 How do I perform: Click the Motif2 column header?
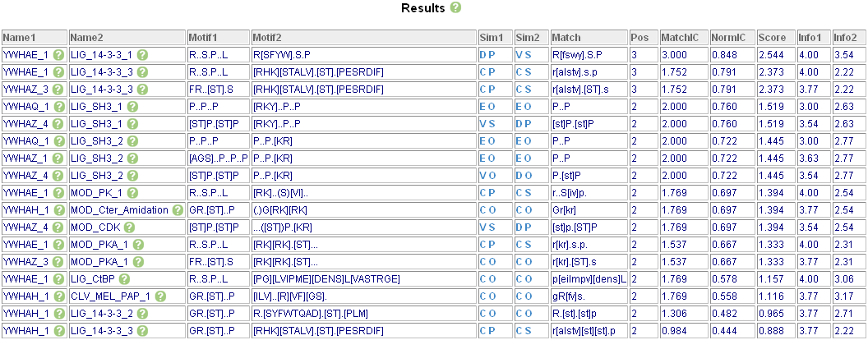[x=268, y=38]
